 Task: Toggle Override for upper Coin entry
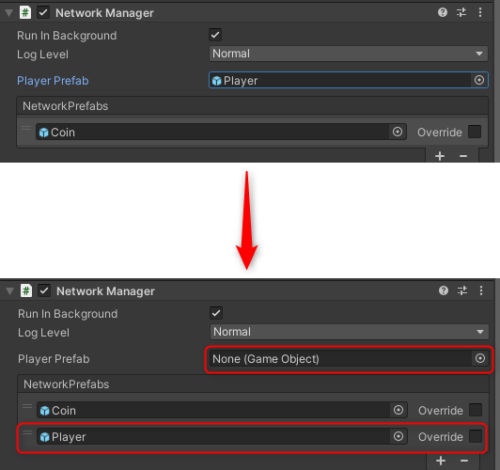(475, 132)
